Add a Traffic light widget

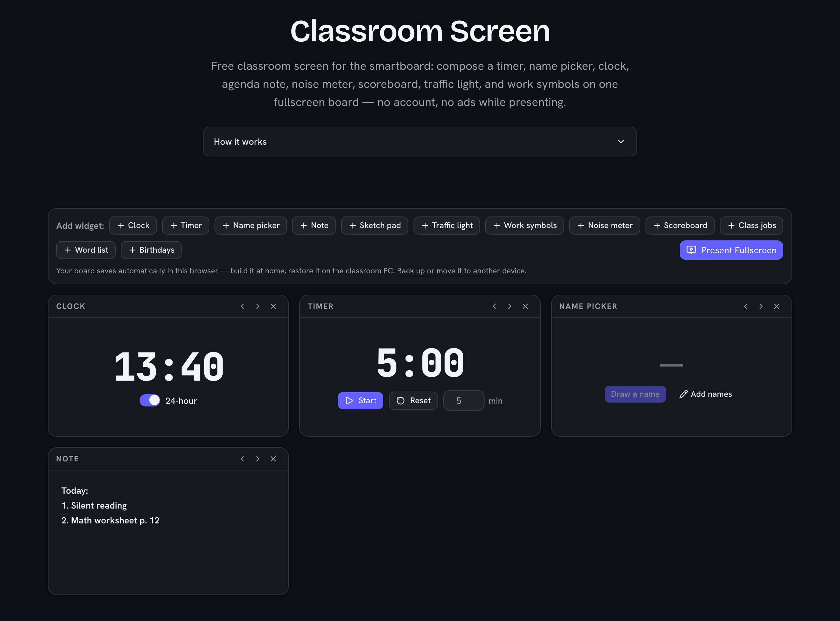[x=447, y=226]
